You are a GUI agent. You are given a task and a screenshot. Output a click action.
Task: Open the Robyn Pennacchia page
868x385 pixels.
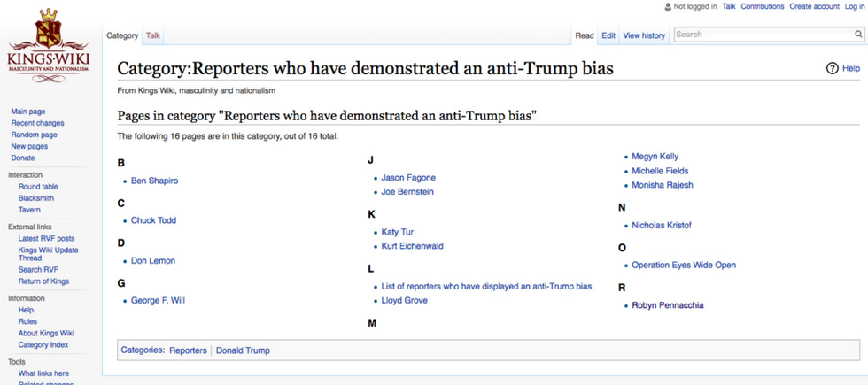coord(668,305)
